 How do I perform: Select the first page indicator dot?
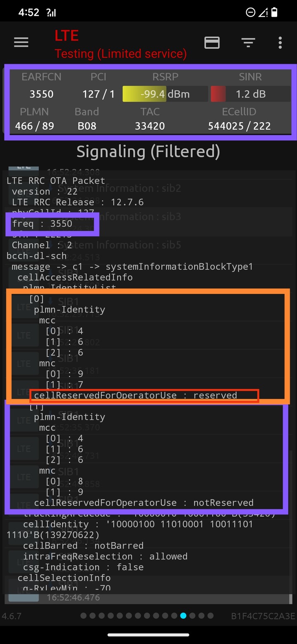click(83, 616)
